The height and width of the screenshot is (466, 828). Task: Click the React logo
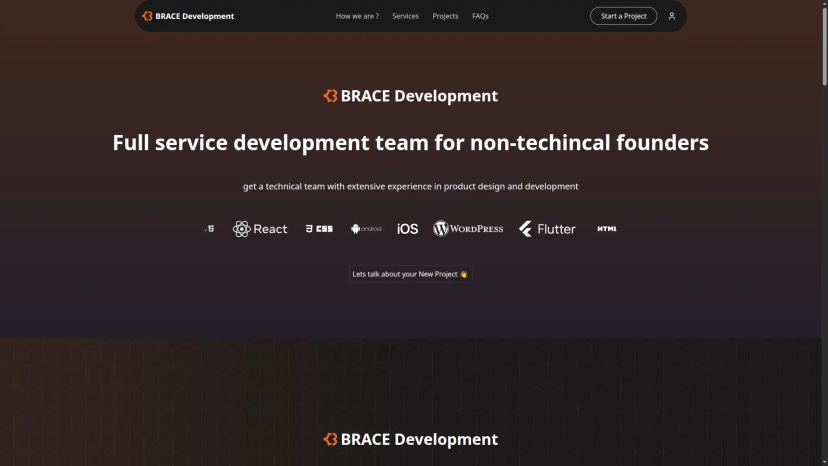pyautogui.click(x=260, y=229)
